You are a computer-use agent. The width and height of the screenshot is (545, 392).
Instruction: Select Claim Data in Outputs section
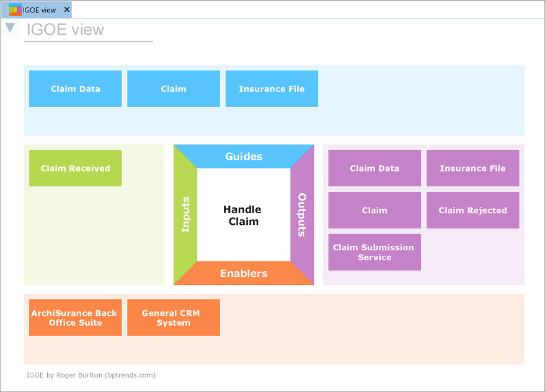coord(374,168)
